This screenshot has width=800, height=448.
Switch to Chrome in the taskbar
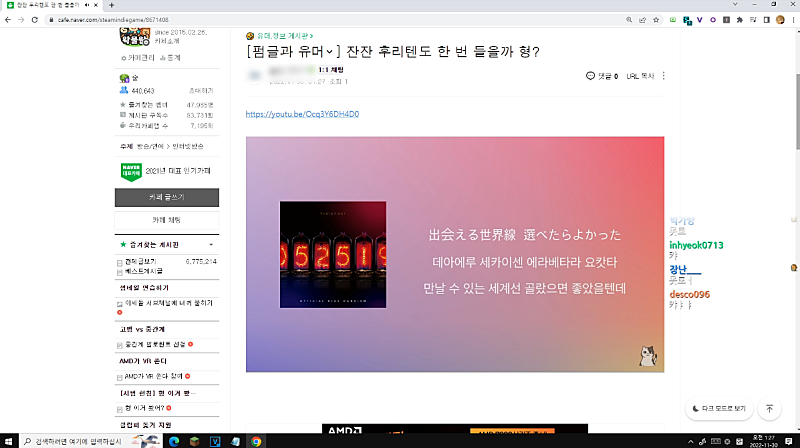256,441
